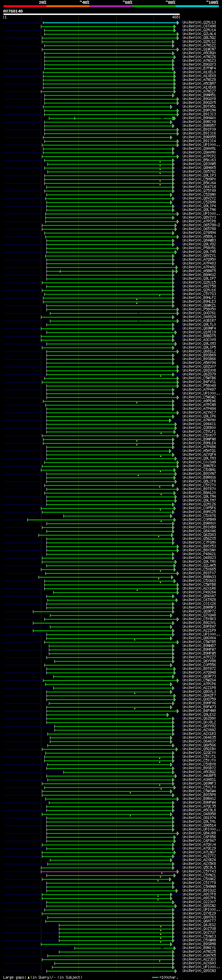Click the label UniRef100_B7FNF4
222x980 pixels.
[x=199, y=68]
